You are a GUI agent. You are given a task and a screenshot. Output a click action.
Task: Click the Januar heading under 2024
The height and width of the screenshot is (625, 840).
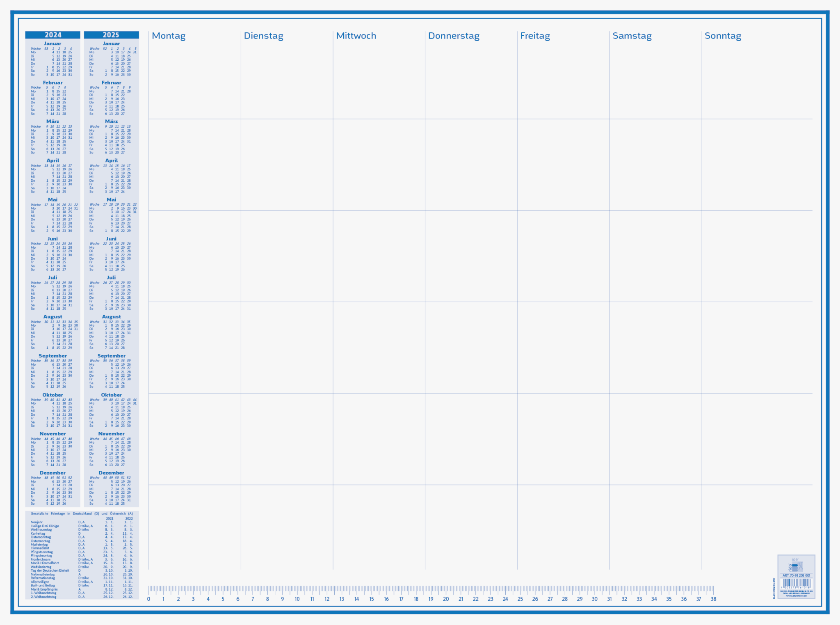pyautogui.click(x=52, y=43)
